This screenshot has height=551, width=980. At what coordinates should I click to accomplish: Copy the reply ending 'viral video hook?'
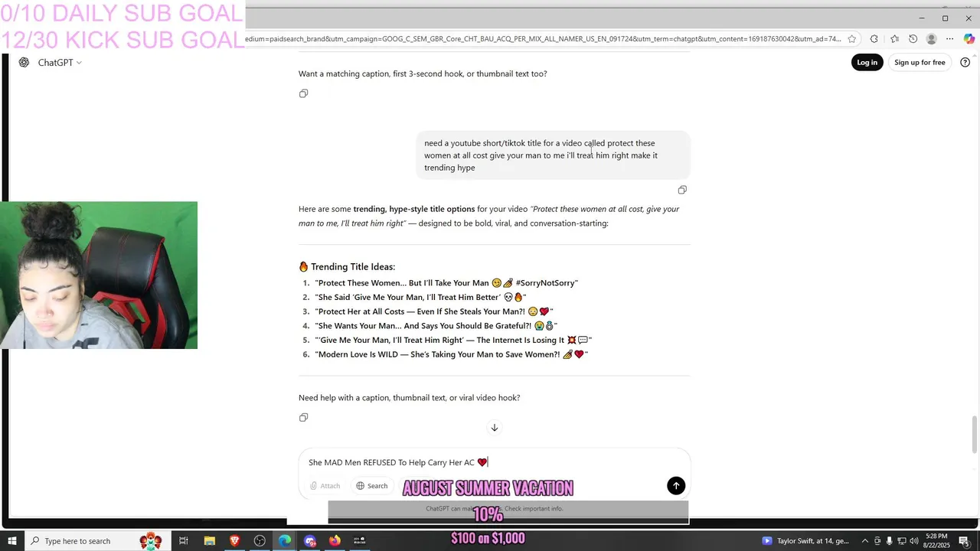304,417
